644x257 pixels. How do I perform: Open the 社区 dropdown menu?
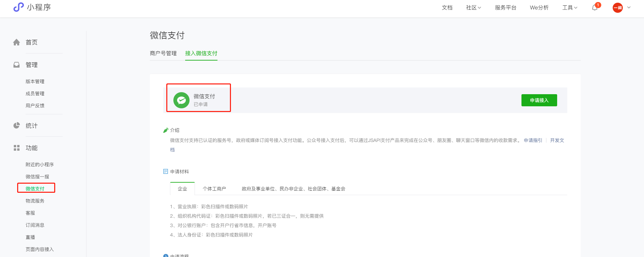click(474, 8)
